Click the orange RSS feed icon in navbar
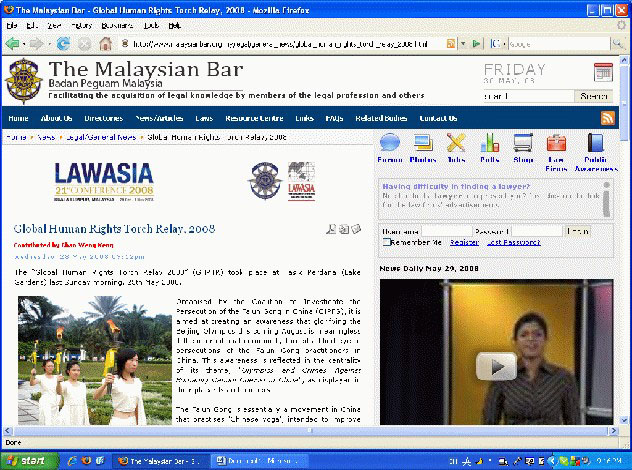The width and height of the screenshot is (632, 470). [x=607, y=118]
